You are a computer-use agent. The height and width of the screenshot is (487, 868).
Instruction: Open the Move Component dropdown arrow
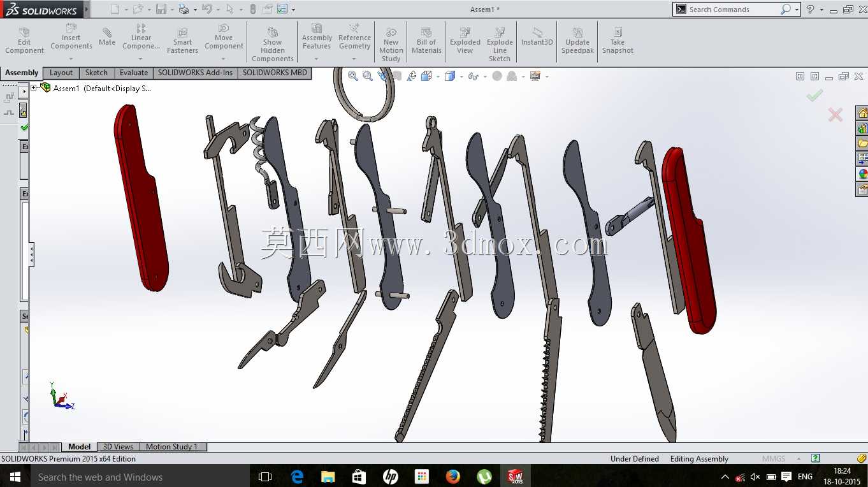[x=224, y=59]
